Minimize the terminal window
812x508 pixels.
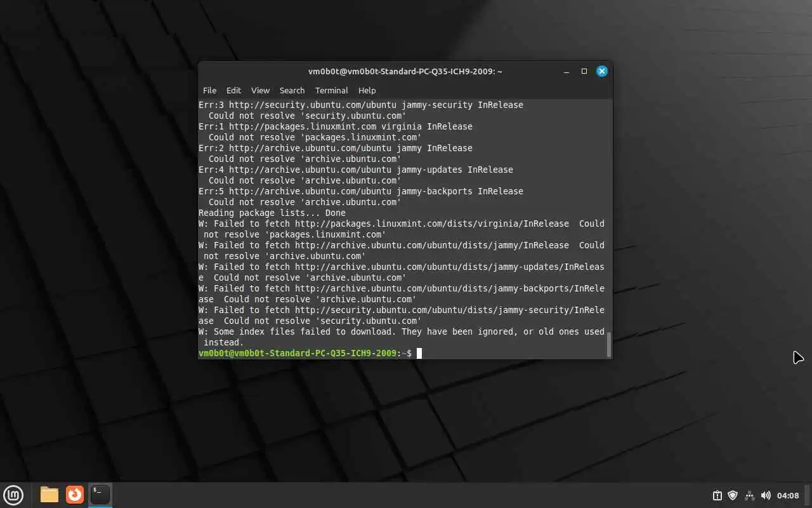pos(566,71)
